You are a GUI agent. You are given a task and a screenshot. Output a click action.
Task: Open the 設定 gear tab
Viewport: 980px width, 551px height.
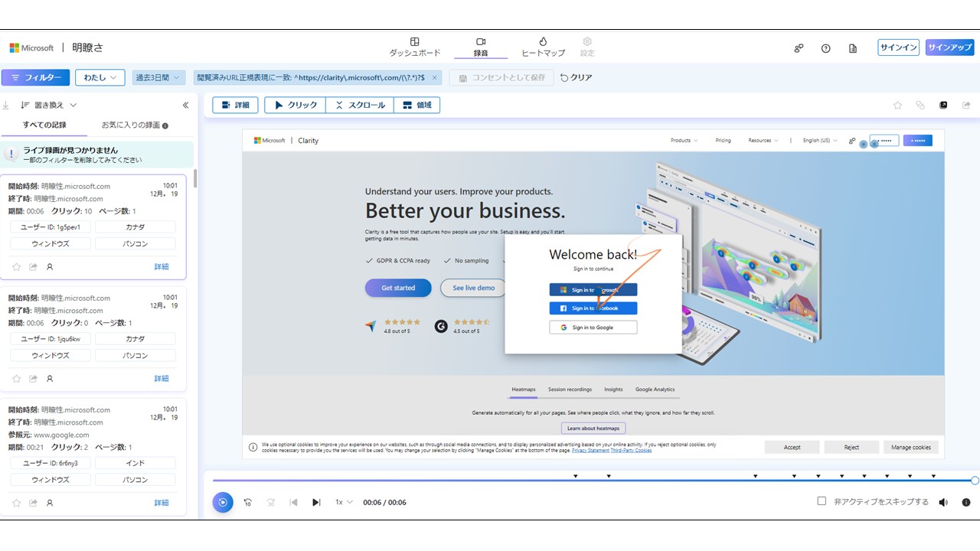[x=587, y=47]
